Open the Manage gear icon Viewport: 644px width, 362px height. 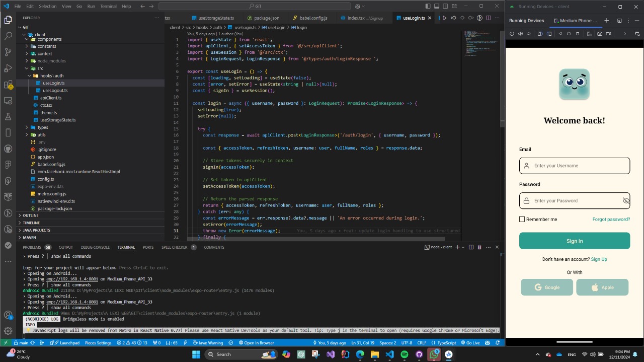(x=8, y=331)
